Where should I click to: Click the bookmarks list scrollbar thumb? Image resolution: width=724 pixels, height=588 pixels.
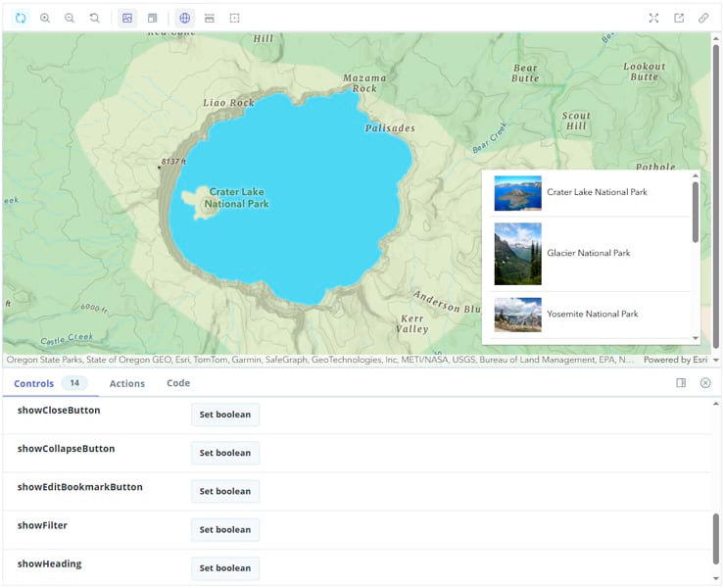click(696, 212)
